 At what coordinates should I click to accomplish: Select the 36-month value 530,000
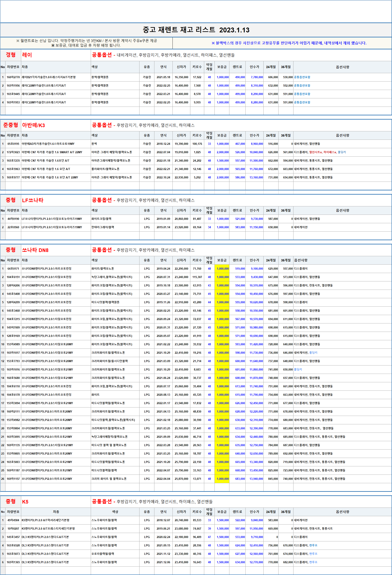(288, 77)
